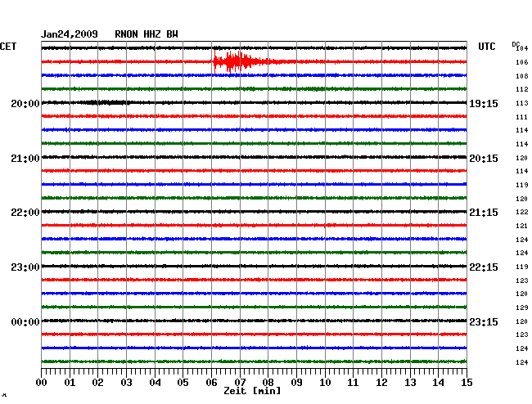
Task: Select DC value 111
Action: tap(522, 117)
